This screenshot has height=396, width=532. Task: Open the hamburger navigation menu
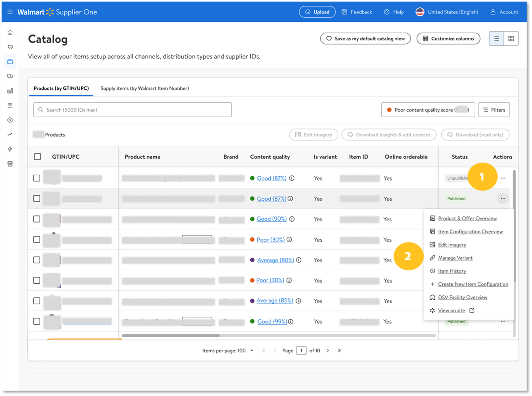coord(10,12)
